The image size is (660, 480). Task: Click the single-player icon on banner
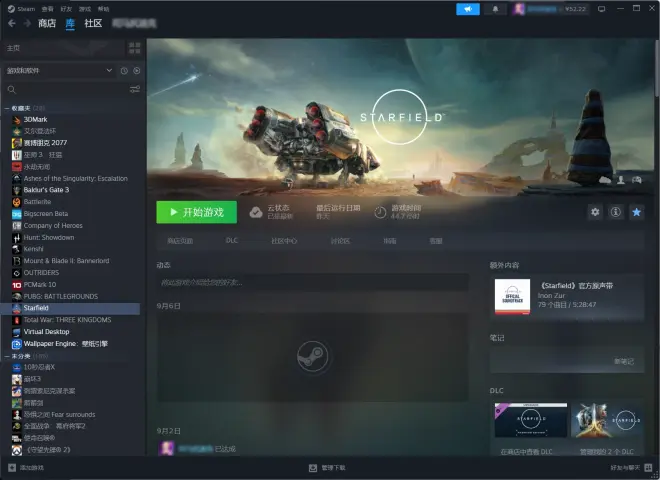[621, 180]
